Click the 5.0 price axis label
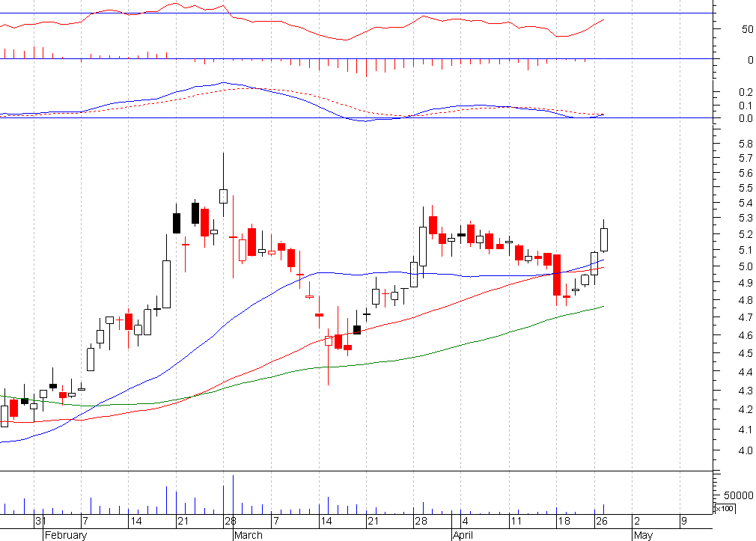The height and width of the screenshot is (541, 756). pos(746,266)
